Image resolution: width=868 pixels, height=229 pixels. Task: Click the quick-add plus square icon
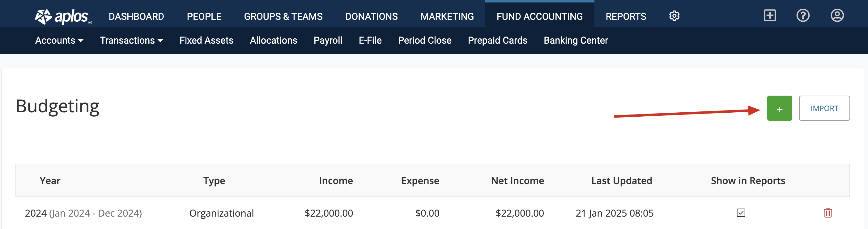pyautogui.click(x=770, y=15)
